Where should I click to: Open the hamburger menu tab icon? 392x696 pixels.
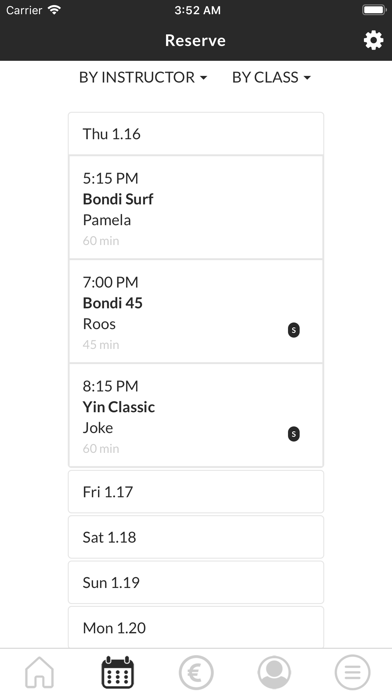coord(352,672)
